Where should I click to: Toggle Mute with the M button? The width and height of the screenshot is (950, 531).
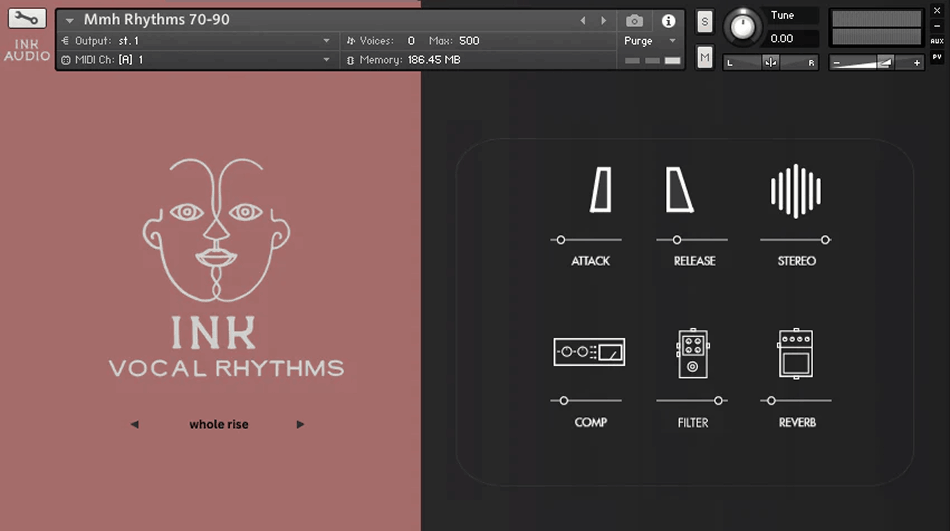tap(704, 58)
